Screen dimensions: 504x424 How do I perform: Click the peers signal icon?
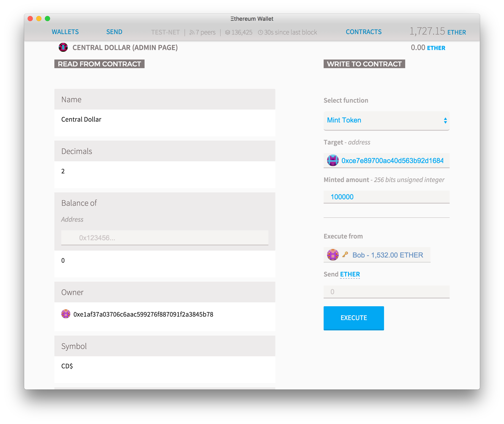click(191, 32)
